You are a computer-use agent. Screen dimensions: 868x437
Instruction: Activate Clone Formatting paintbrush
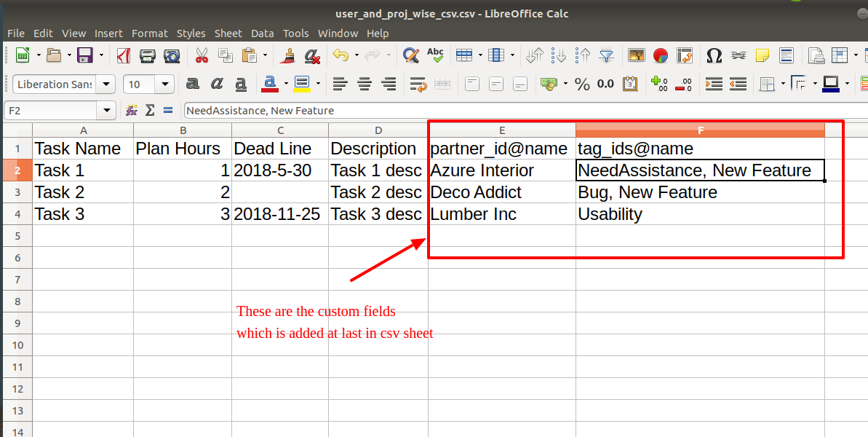click(288, 55)
